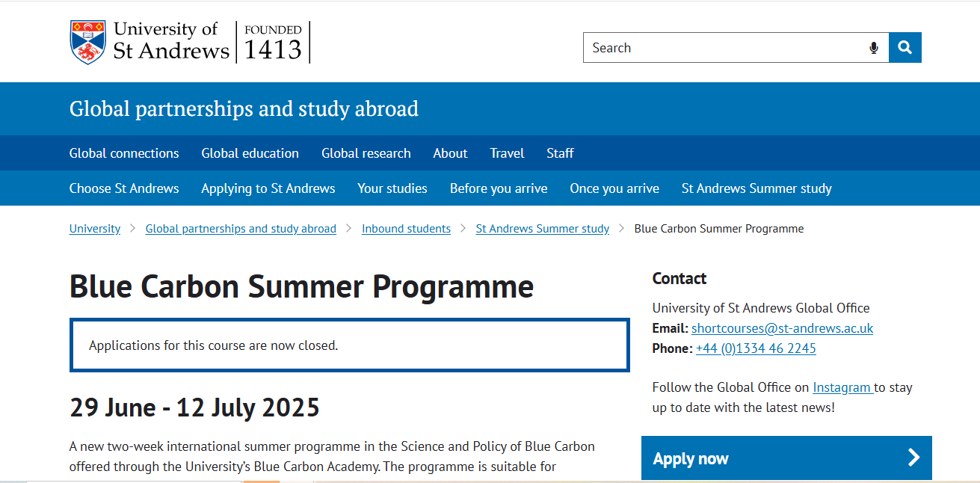Follow Global partnerships and study abroad breadcrumb
The width and height of the screenshot is (980, 483).
(x=241, y=229)
